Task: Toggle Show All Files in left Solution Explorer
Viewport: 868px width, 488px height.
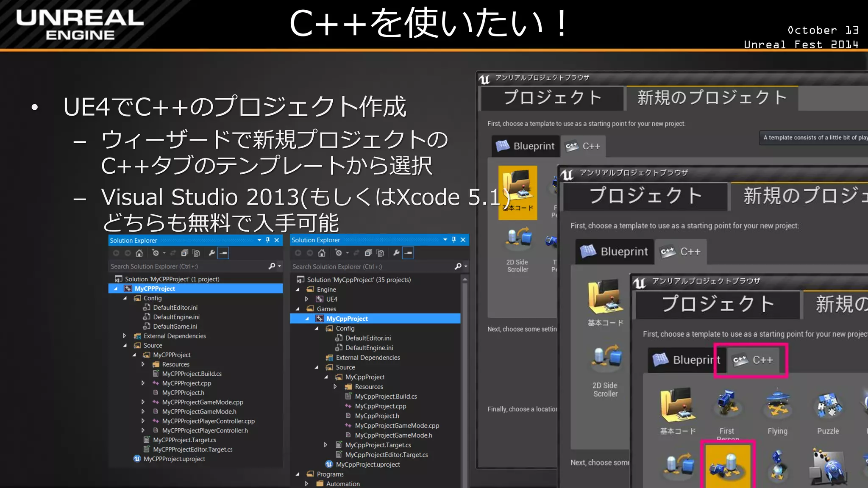Action: pyautogui.click(x=196, y=253)
